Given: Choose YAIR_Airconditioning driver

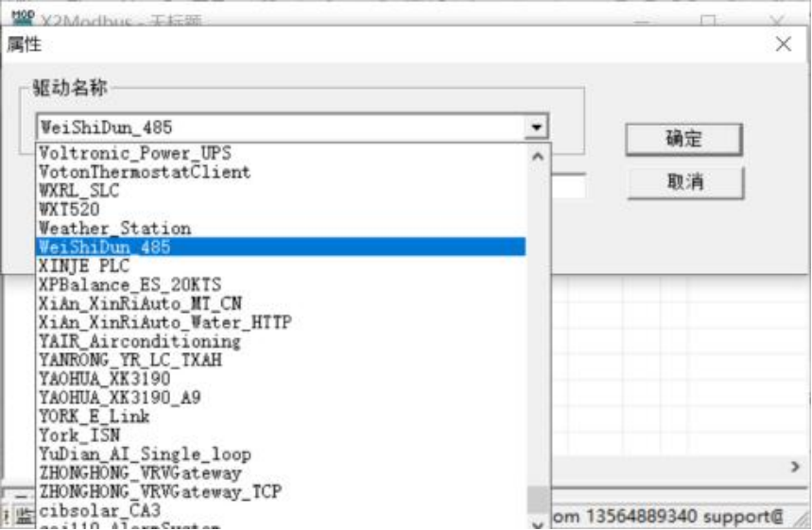Looking at the screenshot, I should (281, 341).
